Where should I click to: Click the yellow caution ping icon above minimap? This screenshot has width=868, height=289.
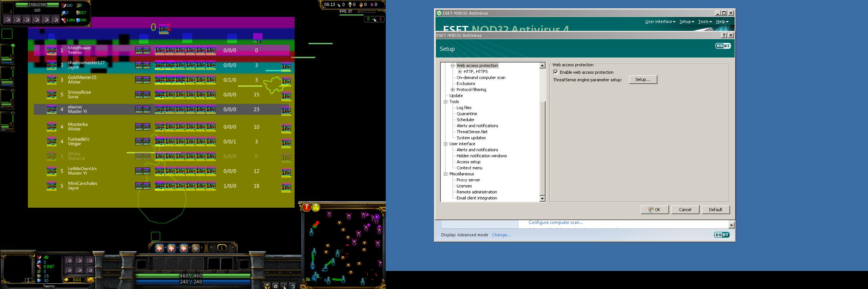pos(316,207)
